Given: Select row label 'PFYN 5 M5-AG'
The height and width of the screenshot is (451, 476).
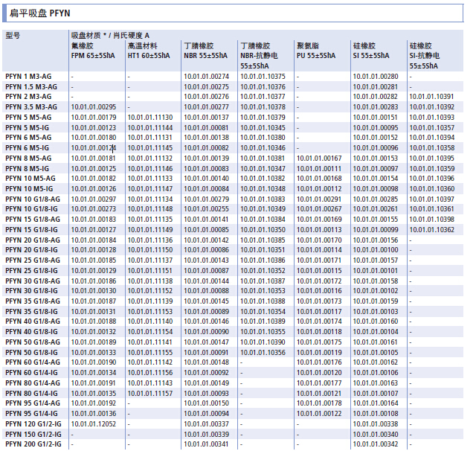Looking at the screenshot, I should pos(28,118).
